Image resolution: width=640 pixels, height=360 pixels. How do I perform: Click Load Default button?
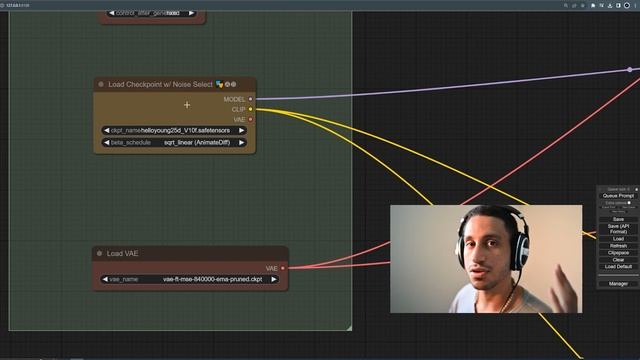(x=618, y=267)
